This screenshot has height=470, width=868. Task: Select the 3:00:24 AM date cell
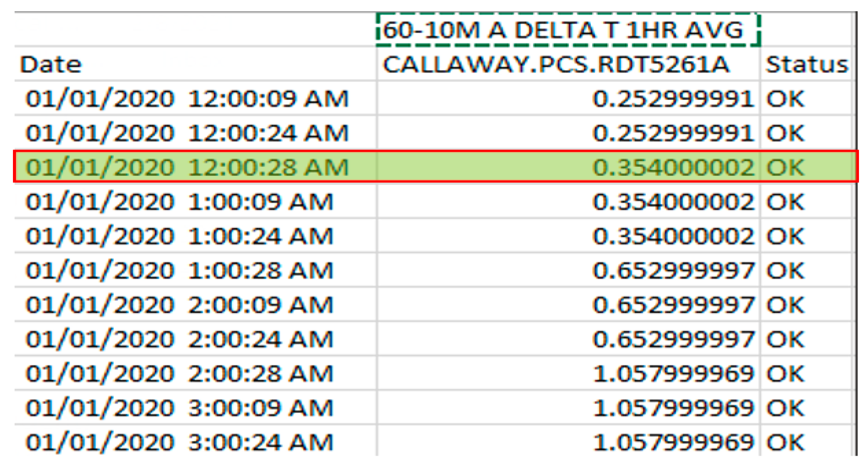pos(180,442)
